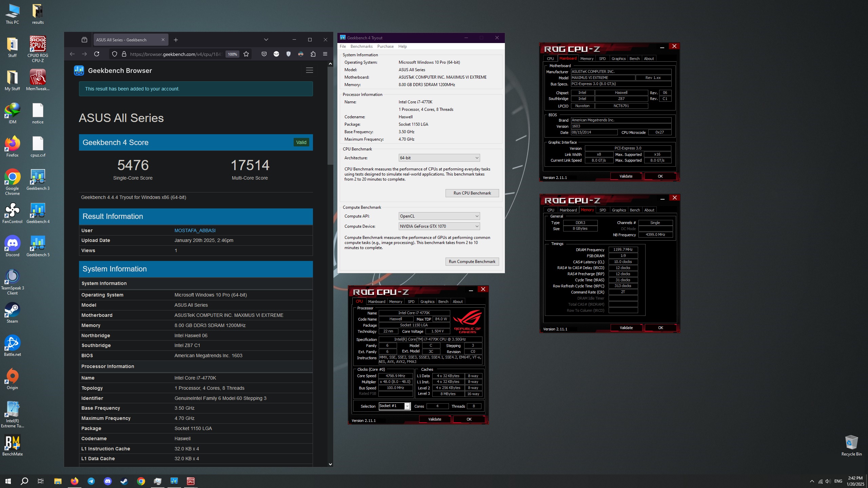868x488 pixels.
Task: Click the 100% zoom level indicator
Action: pyautogui.click(x=232, y=54)
